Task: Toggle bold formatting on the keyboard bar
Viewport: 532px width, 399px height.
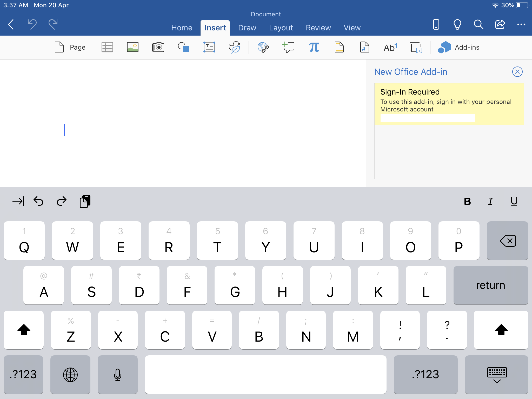Action: click(x=467, y=201)
